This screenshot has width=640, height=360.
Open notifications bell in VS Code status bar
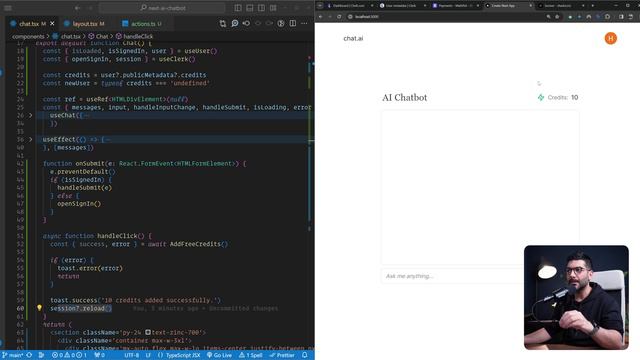tap(305, 355)
